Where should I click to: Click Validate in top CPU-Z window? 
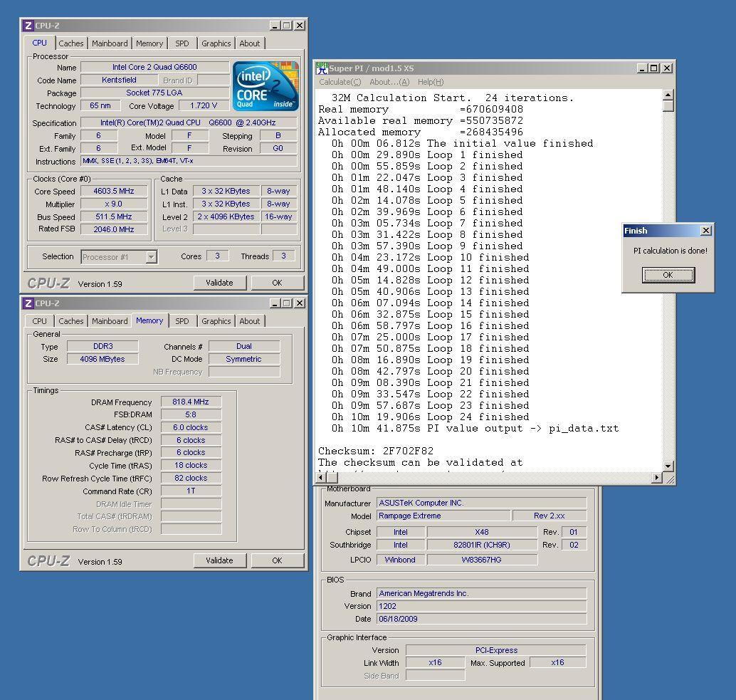(219, 283)
